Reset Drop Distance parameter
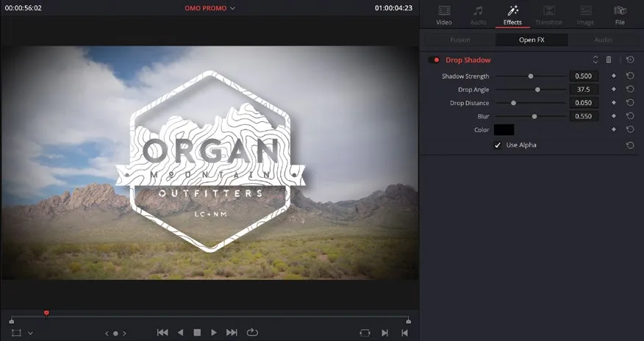This screenshot has width=644, height=341. (x=630, y=103)
